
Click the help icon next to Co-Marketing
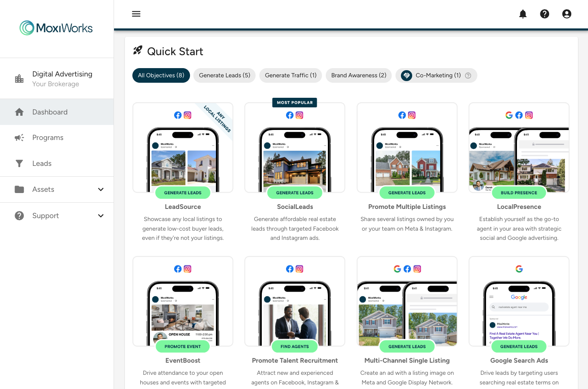[468, 75]
